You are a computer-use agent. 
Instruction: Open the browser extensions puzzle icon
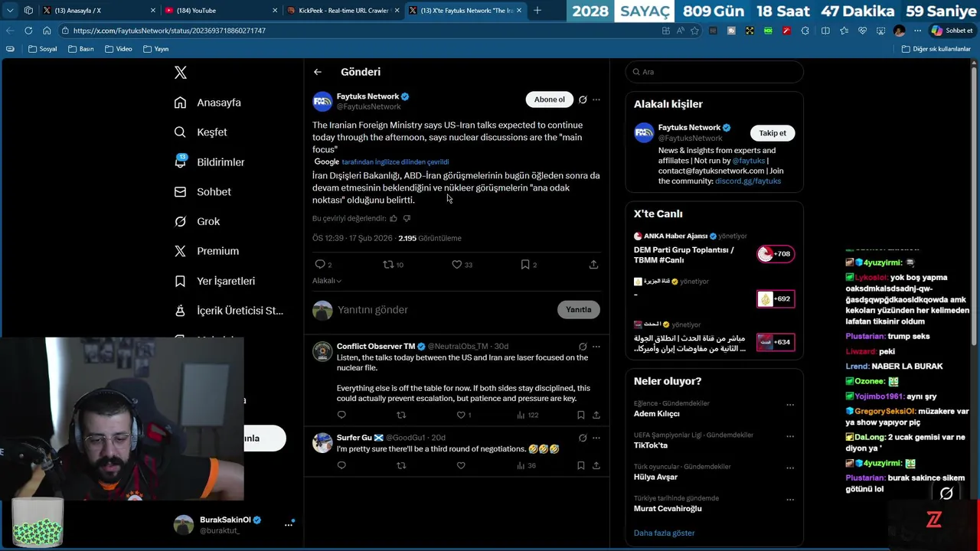pos(805,31)
